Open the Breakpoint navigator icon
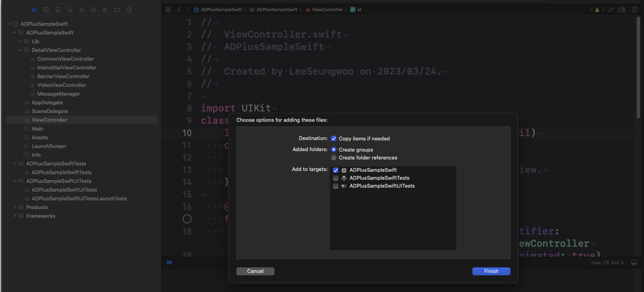 [117, 10]
